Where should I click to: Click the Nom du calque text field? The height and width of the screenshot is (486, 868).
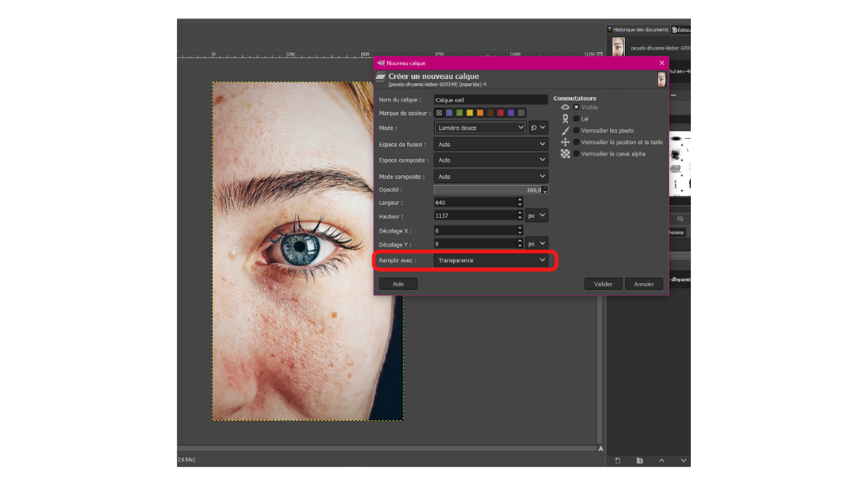tap(490, 100)
